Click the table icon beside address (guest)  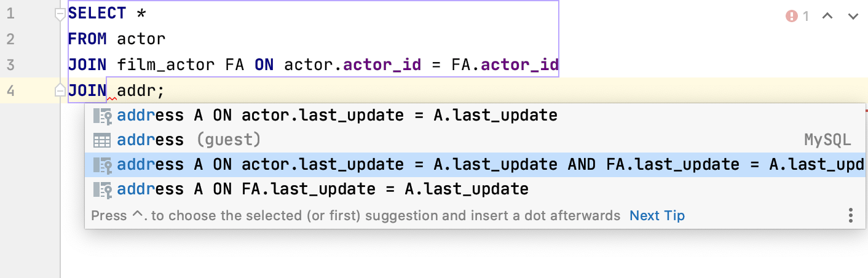click(102, 140)
